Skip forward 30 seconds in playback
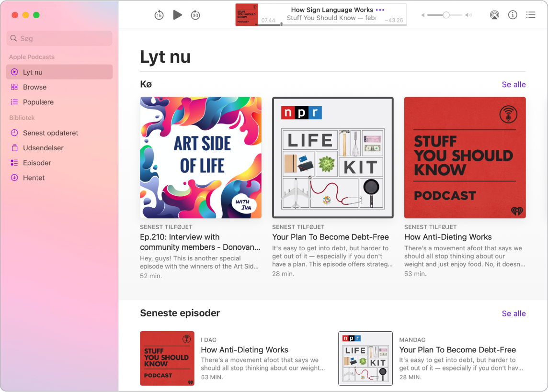Viewport: 548px width, 392px height. coord(195,15)
